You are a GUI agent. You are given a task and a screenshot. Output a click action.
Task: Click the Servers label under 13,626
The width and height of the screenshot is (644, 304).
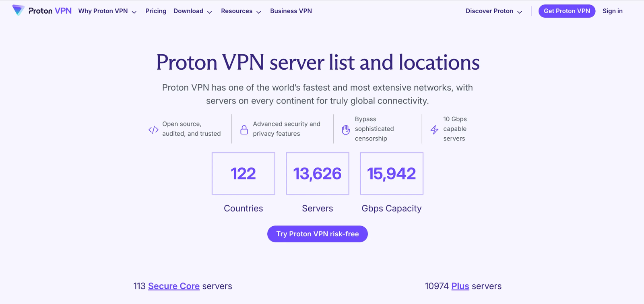coord(318,209)
